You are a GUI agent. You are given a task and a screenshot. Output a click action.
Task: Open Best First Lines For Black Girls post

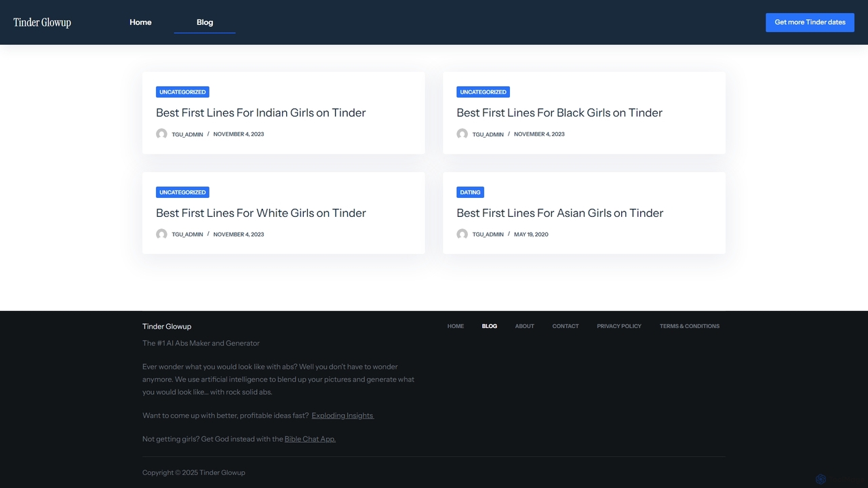click(559, 113)
